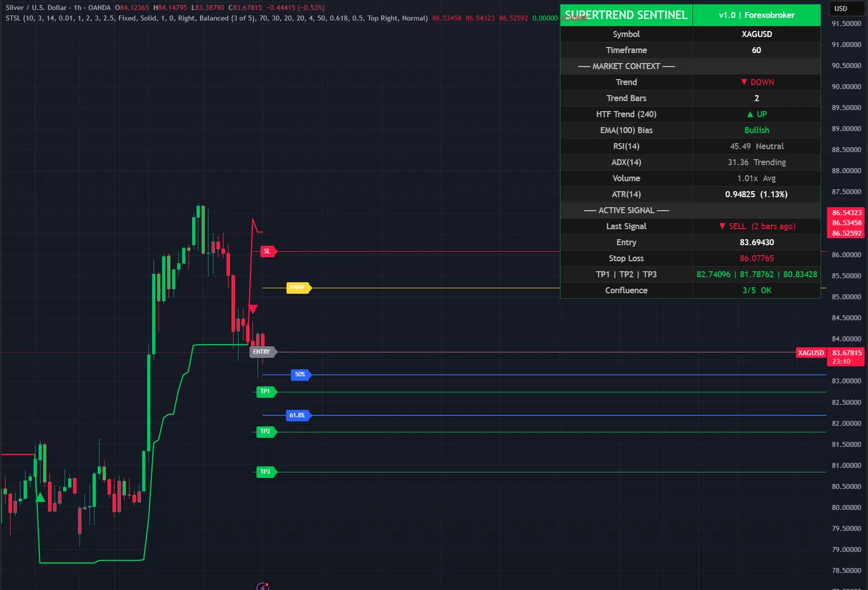868x590 pixels.
Task: Select the green TP1 target tag
Action: 266,391
